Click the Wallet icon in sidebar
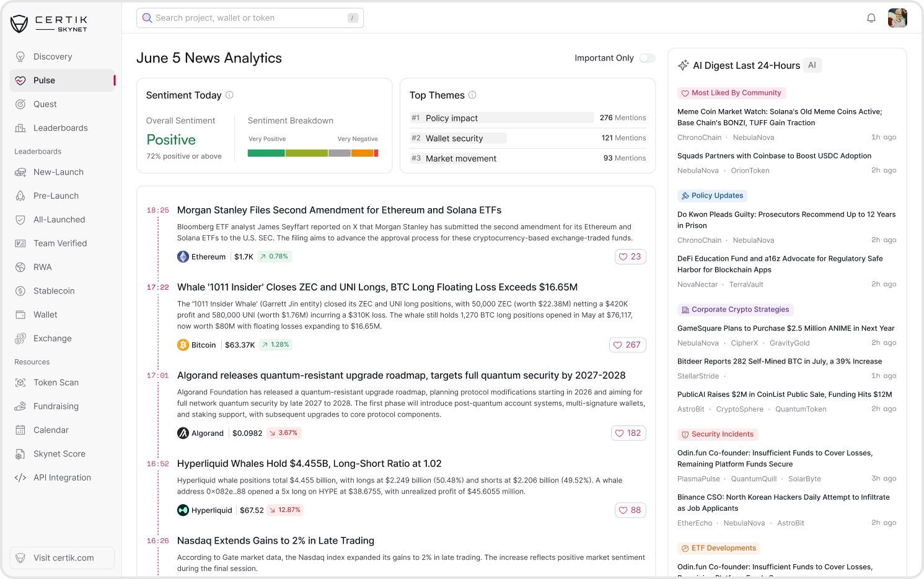Viewport: 924px width, 579px height. point(20,315)
